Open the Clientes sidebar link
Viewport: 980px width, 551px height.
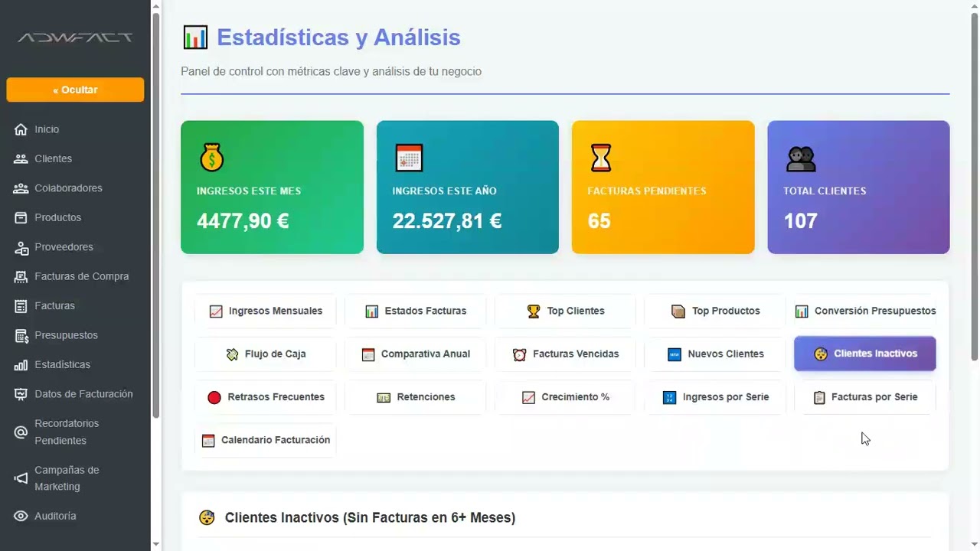[53, 159]
